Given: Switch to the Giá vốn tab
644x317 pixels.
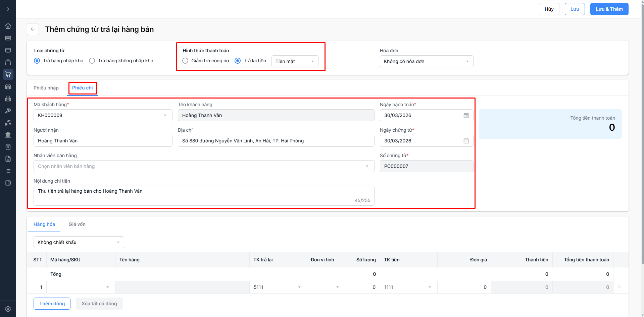Looking at the screenshot, I should point(77,224).
